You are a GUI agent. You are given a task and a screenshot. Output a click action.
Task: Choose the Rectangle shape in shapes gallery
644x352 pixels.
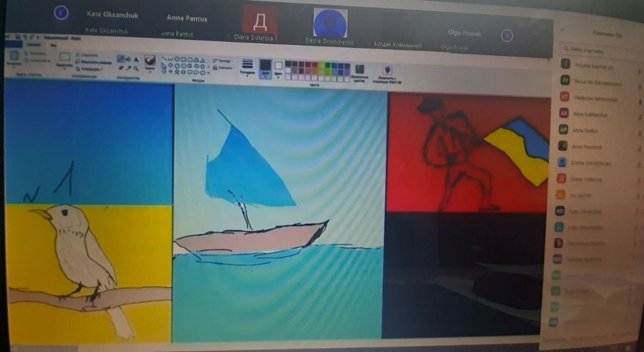[x=184, y=59]
